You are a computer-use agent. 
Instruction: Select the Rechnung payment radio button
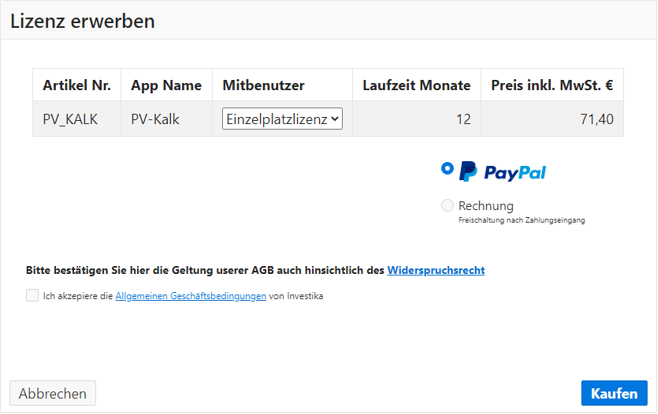tap(447, 206)
